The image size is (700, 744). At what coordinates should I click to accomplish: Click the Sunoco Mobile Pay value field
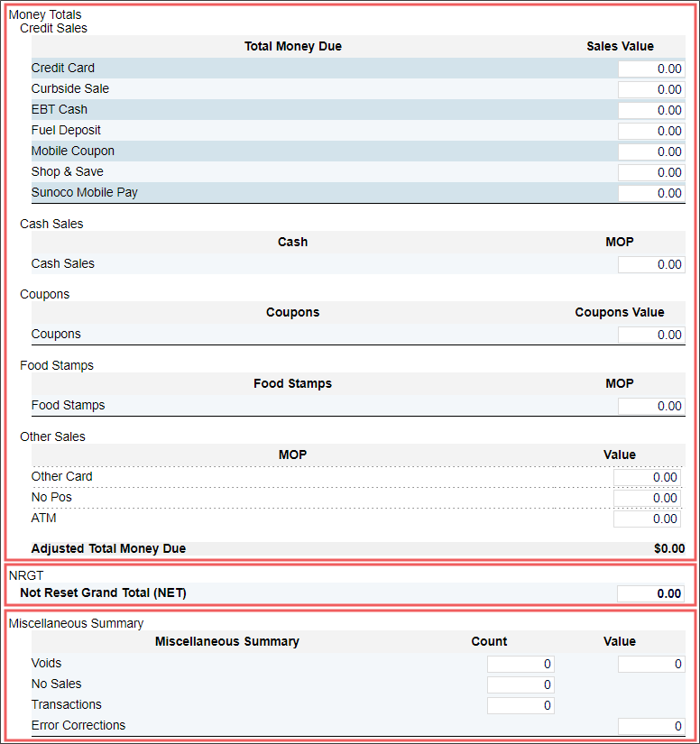click(x=651, y=194)
